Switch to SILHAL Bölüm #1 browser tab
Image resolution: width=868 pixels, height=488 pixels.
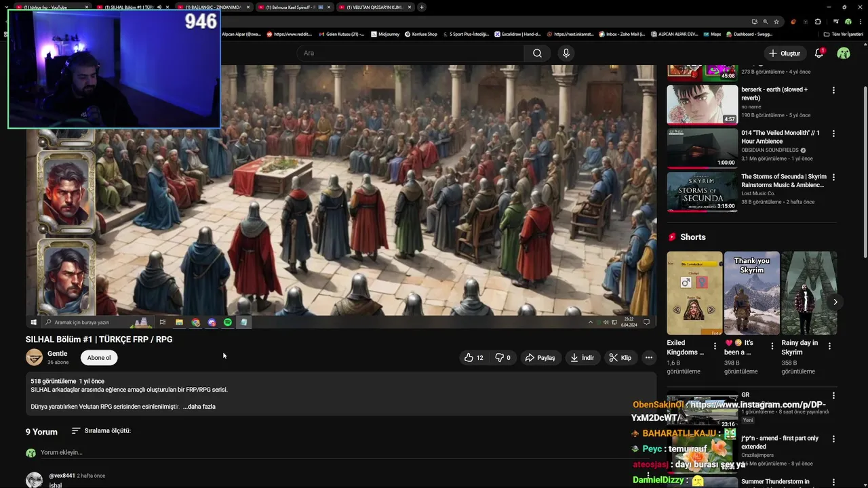134,7
